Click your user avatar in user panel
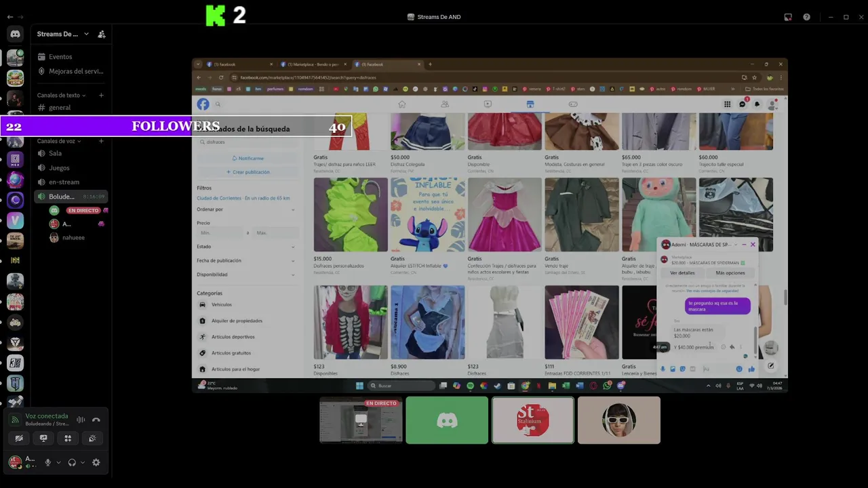This screenshot has height=488, width=868. coord(15,462)
